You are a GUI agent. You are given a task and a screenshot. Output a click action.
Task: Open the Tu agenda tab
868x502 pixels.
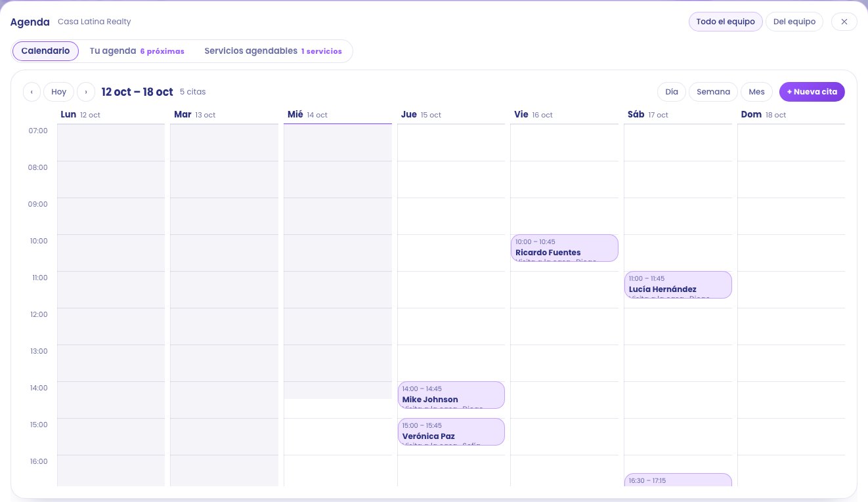(x=137, y=51)
